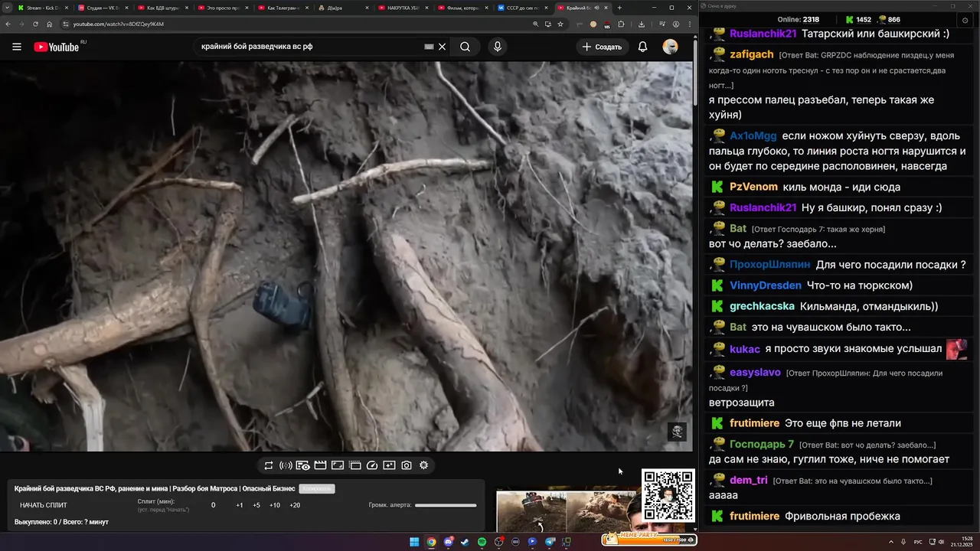The height and width of the screenshot is (551, 980).
Task: Click the skull overlay icon on video
Action: tap(677, 432)
